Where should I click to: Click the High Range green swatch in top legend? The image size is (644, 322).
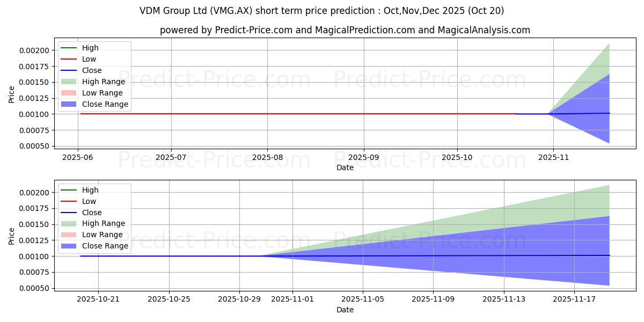69,82
